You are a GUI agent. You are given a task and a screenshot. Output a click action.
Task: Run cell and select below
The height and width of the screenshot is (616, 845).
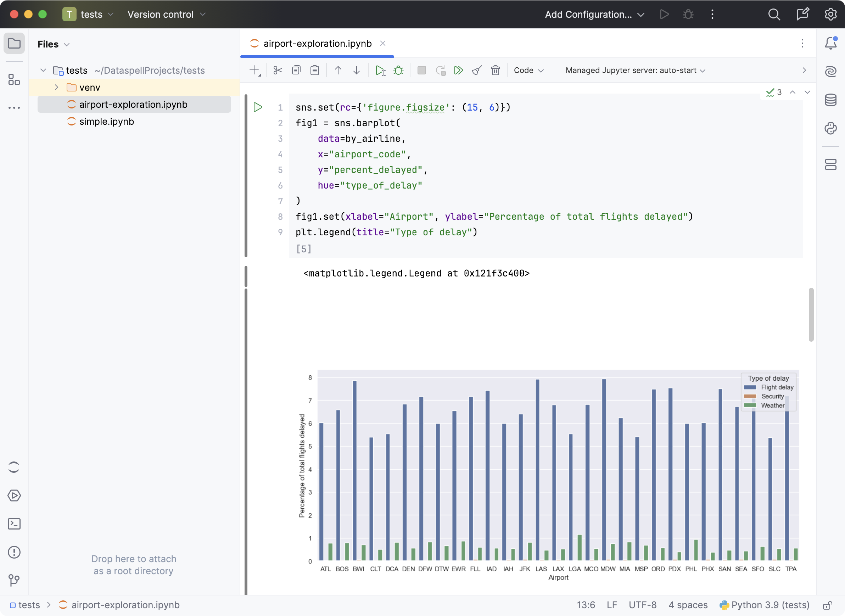[380, 71]
